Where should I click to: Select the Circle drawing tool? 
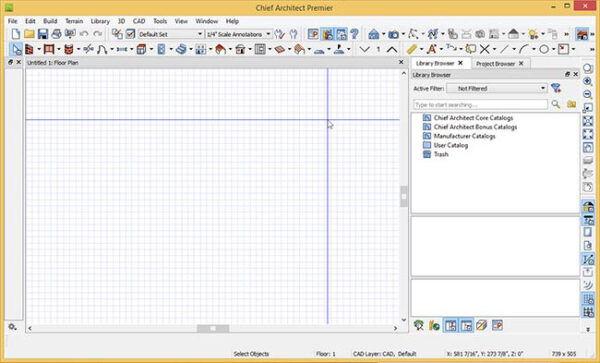[x=544, y=49]
